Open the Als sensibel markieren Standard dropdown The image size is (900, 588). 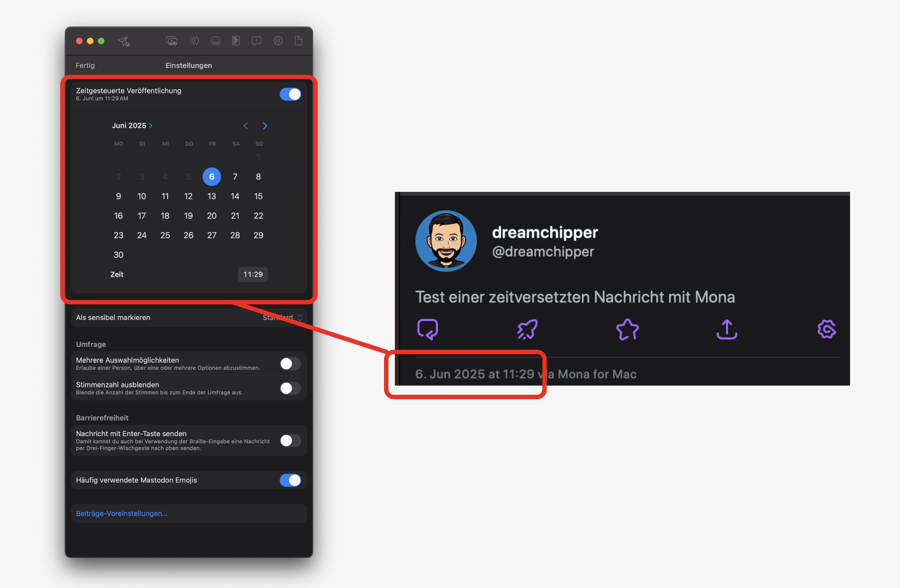282,318
